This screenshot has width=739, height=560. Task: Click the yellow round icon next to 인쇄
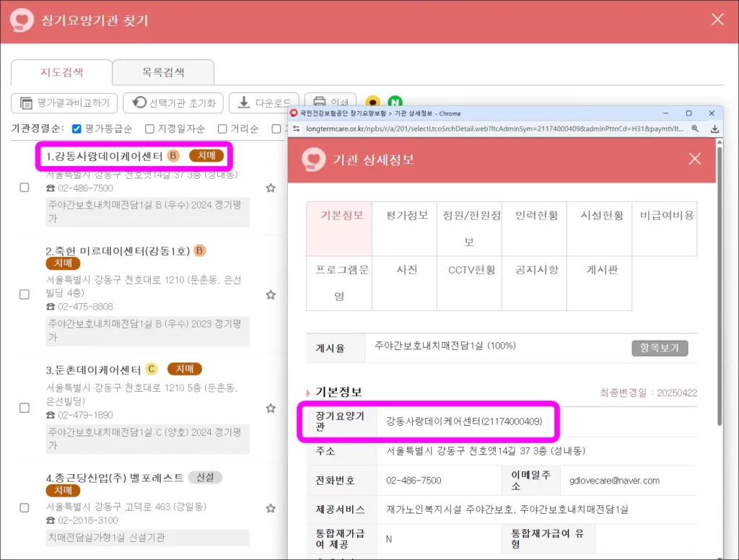(373, 101)
